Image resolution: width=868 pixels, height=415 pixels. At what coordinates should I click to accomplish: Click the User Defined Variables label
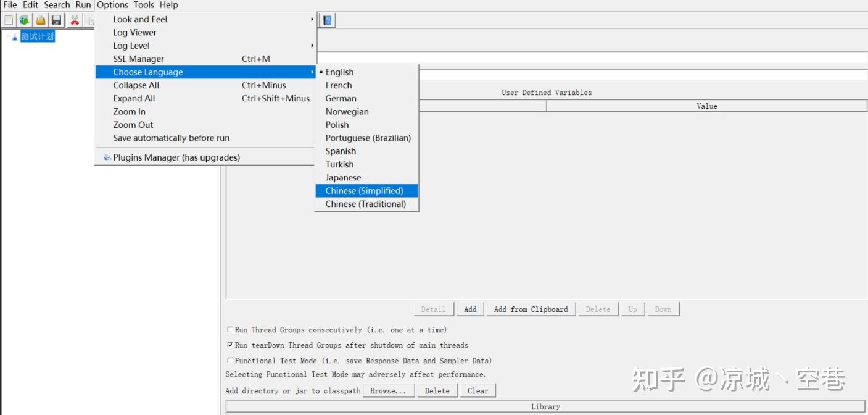[x=547, y=93]
